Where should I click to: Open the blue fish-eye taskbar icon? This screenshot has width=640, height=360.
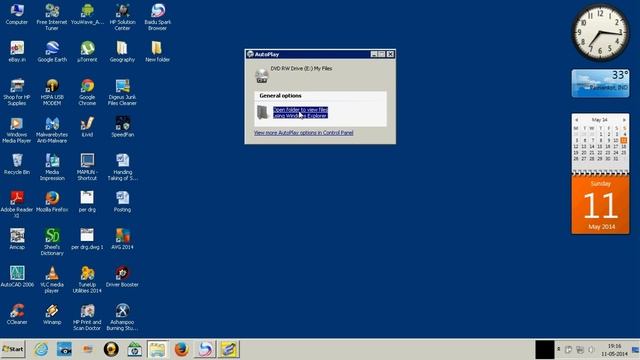64,349
